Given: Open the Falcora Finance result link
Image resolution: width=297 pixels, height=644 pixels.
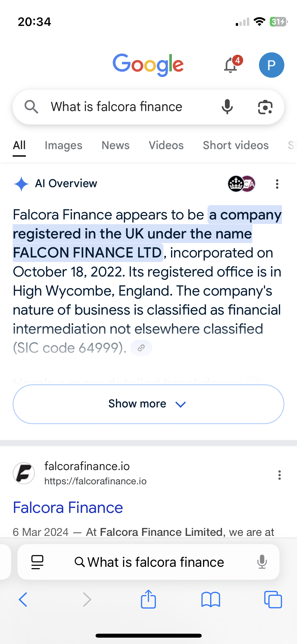Looking at the screenshot, I should click(x=68, y=508).
